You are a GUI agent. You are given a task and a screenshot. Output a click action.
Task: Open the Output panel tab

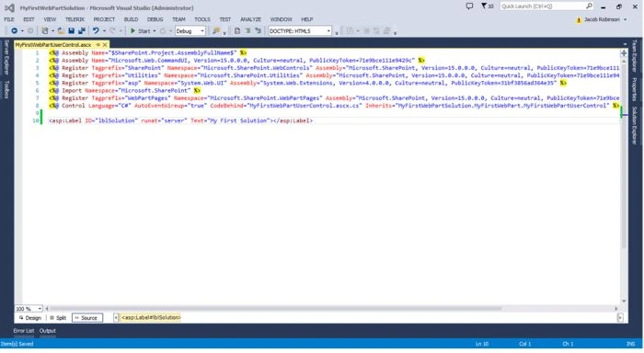(x=48, y=331)
